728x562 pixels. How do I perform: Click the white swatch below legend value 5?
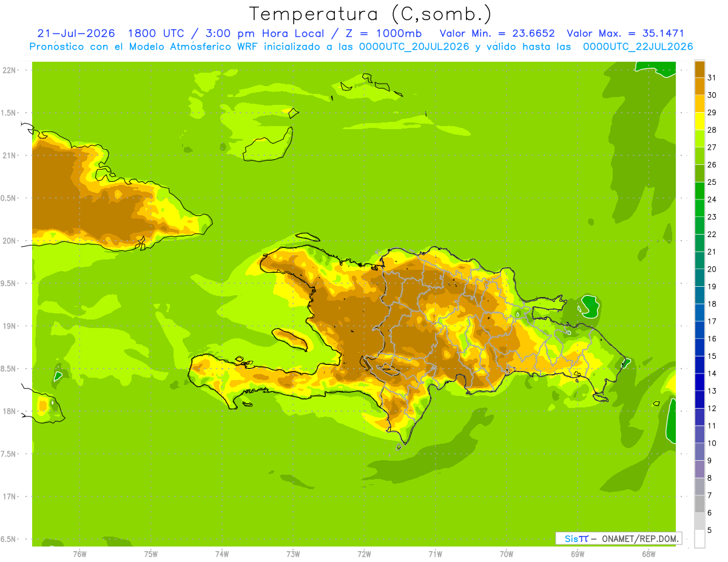pos(699,539)
